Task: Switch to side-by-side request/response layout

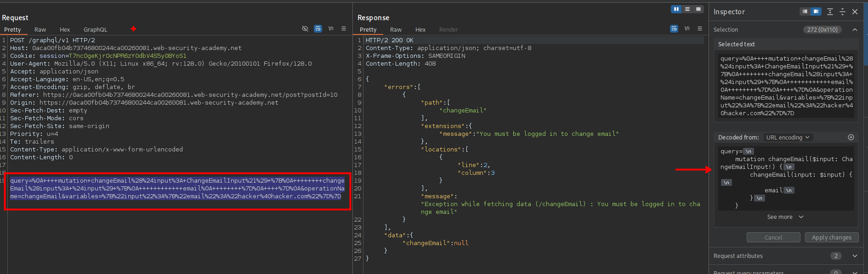Action: (676, 9)
